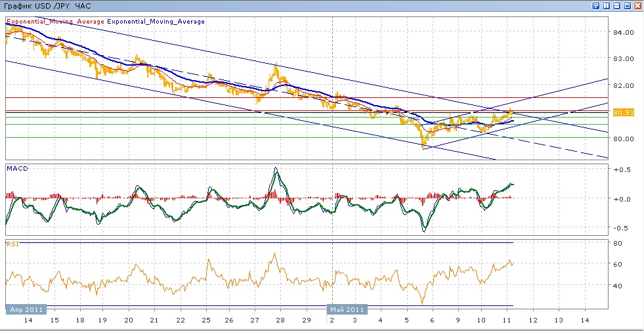Close the USD/JPY chart window

pyautogui.click(x=637, y=5)
